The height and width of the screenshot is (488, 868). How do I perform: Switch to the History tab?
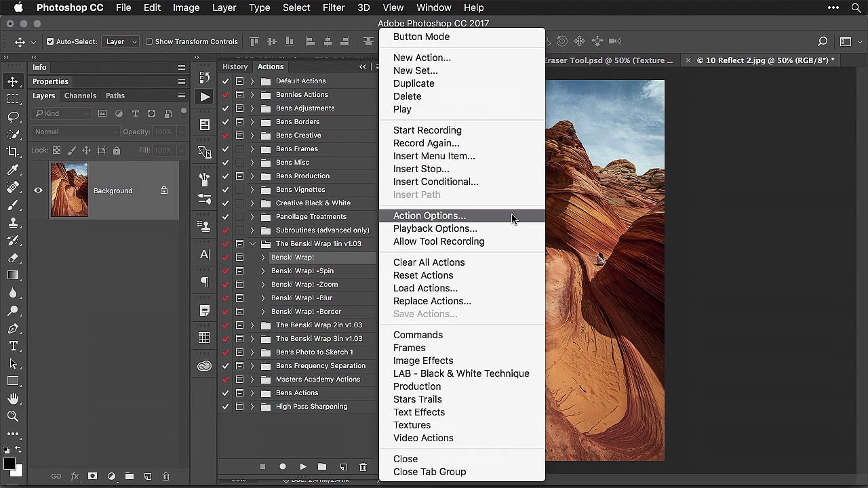235,66
